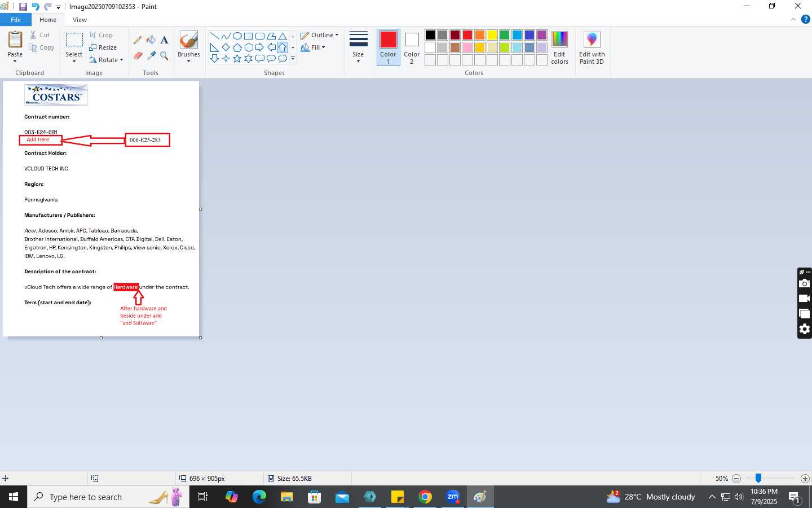Viewport: 812px width, 508px height.
Task: Click the camera icon on the side panel
Action: pos(805,283)
